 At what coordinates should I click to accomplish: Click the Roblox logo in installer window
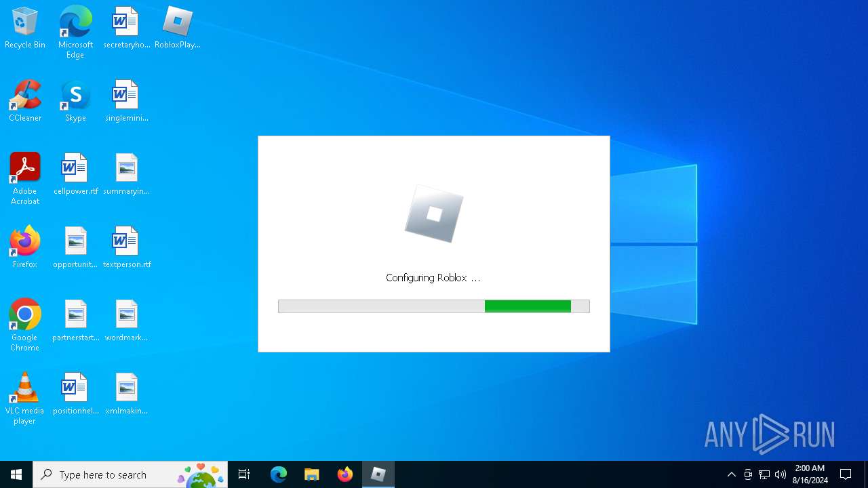point(434,214)
